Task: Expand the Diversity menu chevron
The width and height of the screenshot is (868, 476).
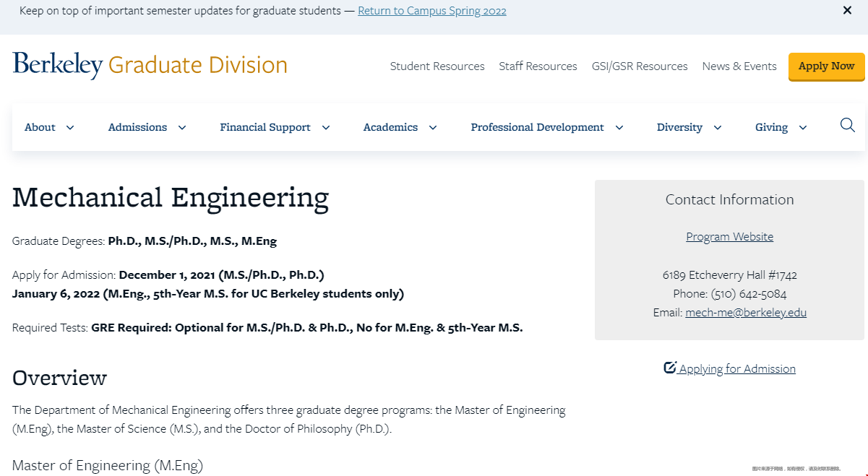Action: (x=718, y=128)
